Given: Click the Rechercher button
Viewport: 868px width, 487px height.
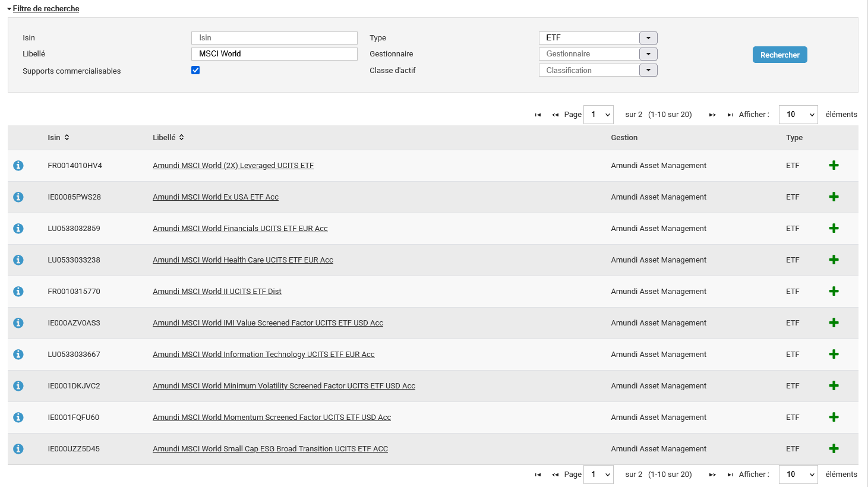Looking at the screenshot, I should [779, 55].
